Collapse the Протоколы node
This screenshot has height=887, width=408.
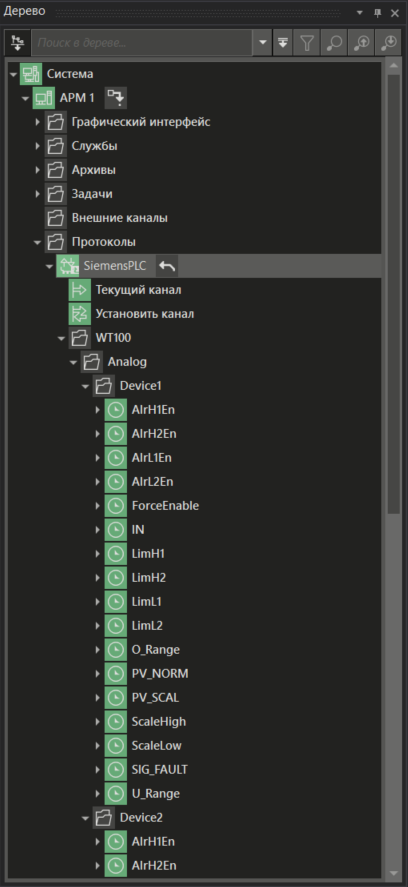37,242
